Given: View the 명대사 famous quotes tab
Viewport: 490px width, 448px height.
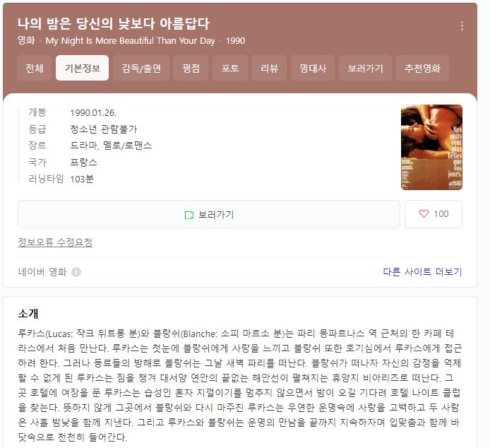Looking at the screenshot, I should point(313,68).
